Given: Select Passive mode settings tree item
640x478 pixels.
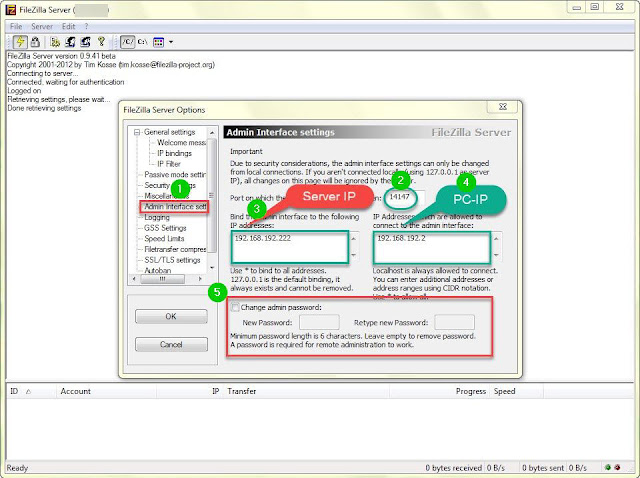Looking at the screenshot, I should (175, 175).
